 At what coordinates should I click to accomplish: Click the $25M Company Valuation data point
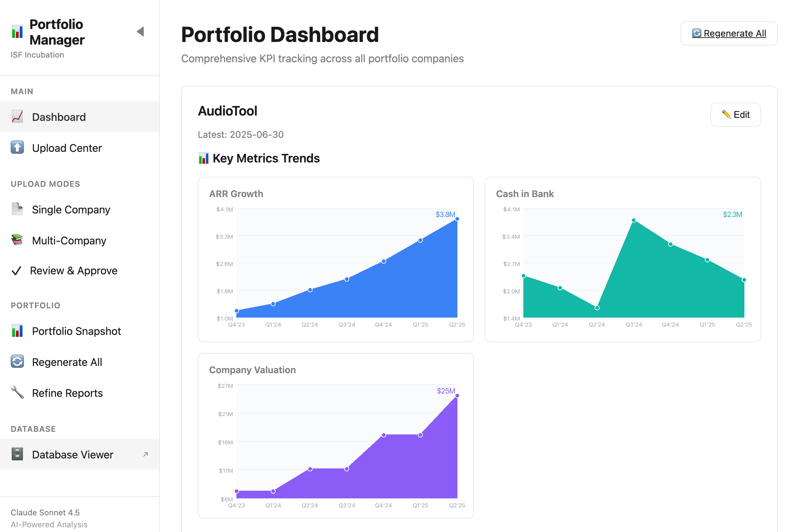point(457,395)
